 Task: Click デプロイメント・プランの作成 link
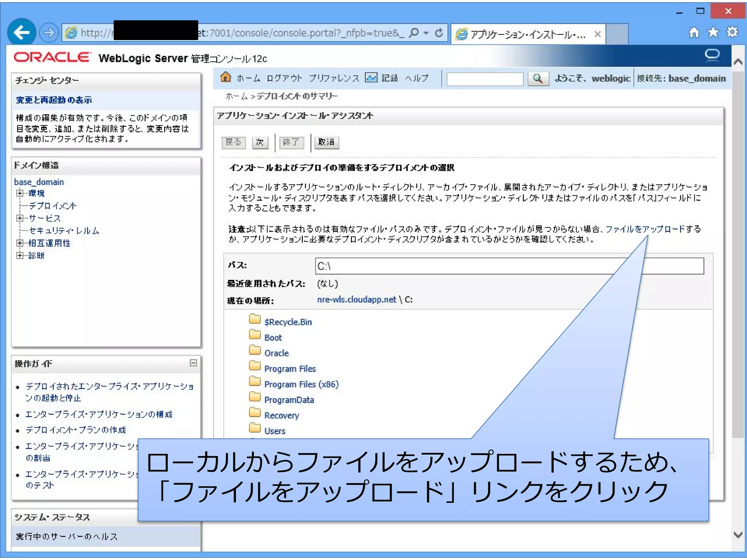[76, 430]
